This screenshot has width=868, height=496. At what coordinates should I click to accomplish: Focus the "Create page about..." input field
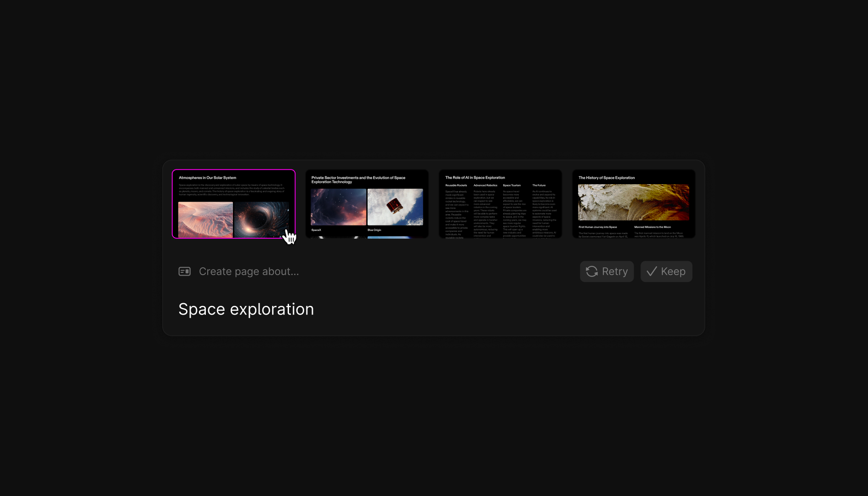tap(249, 271)
